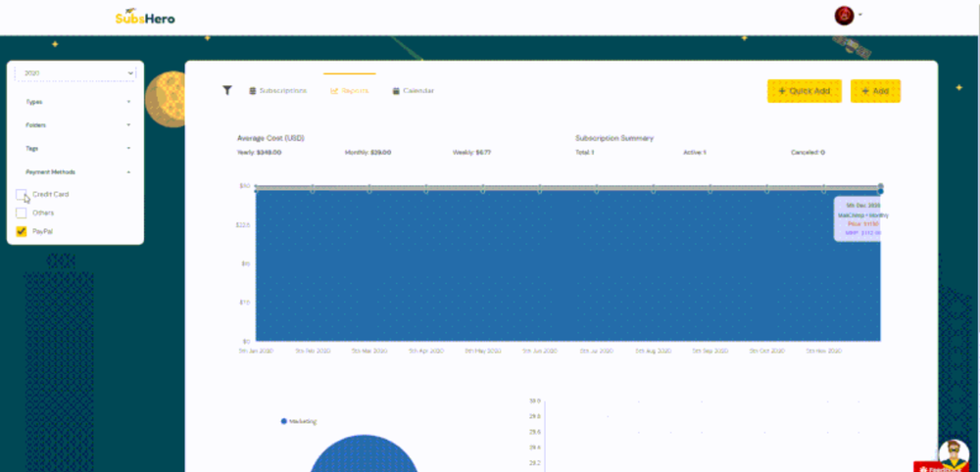
Task: Click the 'Monthly: $29.00' value
Action: coord(368,153)
